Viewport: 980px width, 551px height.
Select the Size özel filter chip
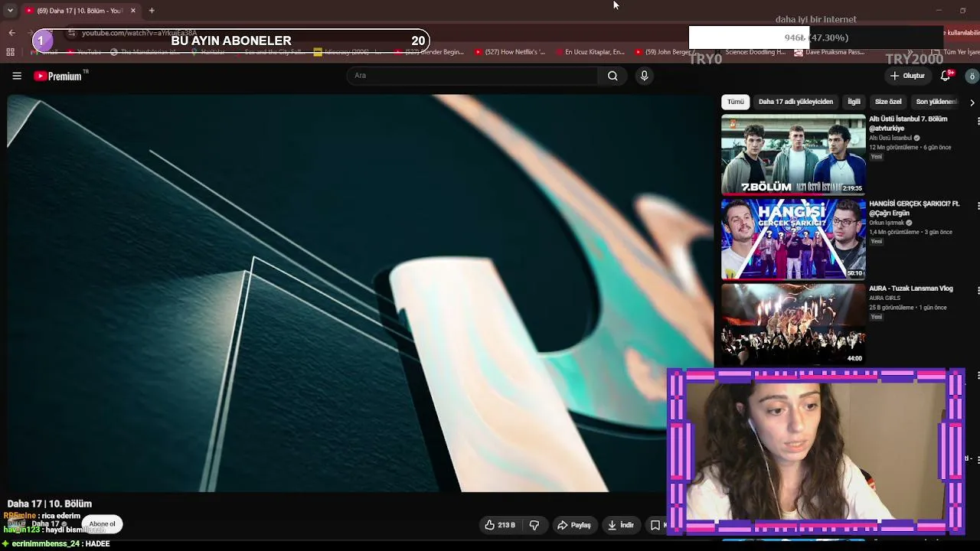(x=888, y=102)
